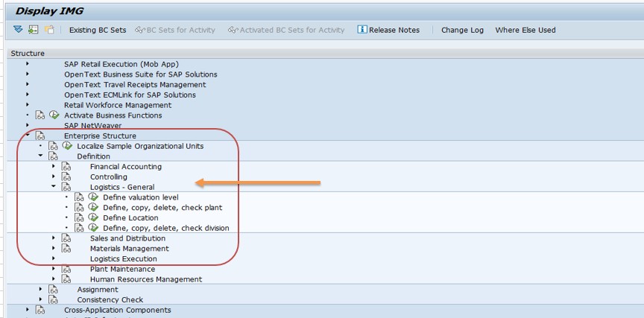Click the second icon in the toolbar

[34, 30]
